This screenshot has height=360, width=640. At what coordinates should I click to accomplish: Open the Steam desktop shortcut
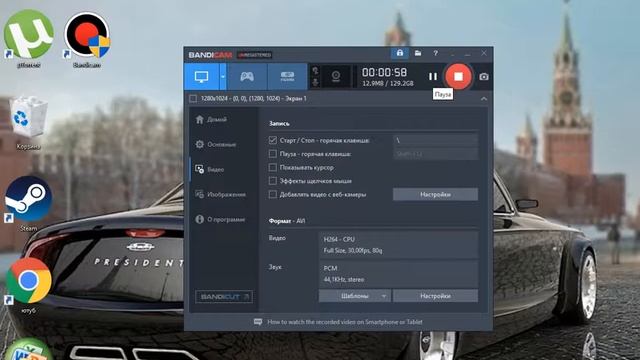tap(29, 204)
